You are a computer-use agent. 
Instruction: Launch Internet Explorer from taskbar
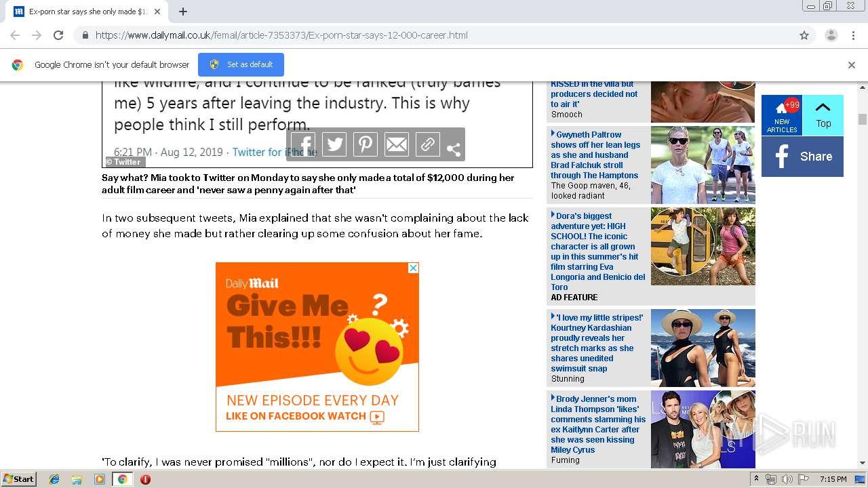(54, 479)
